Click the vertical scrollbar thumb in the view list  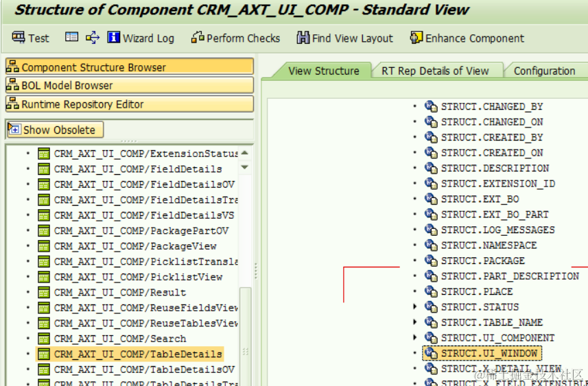click(x=245, y=335)
